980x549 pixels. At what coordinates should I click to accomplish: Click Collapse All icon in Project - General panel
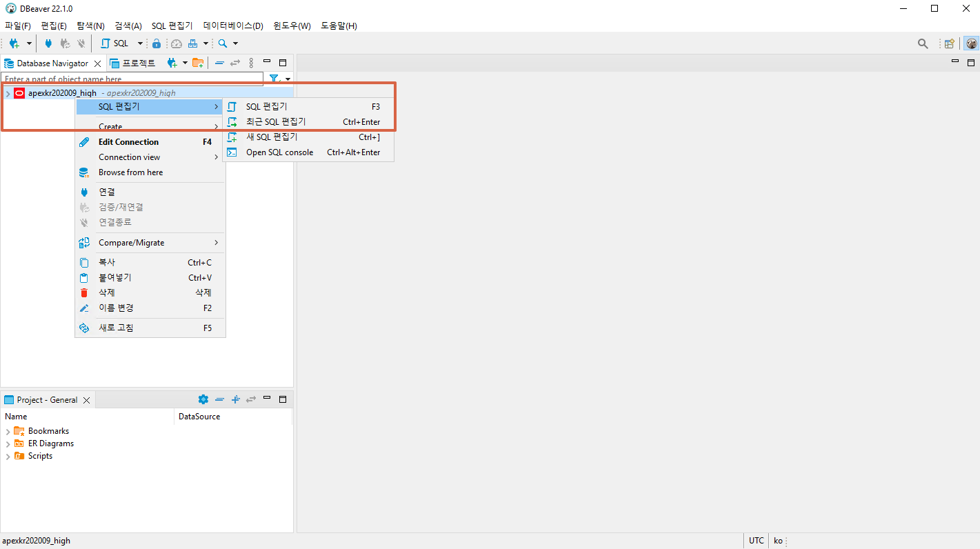click(219, 399)
